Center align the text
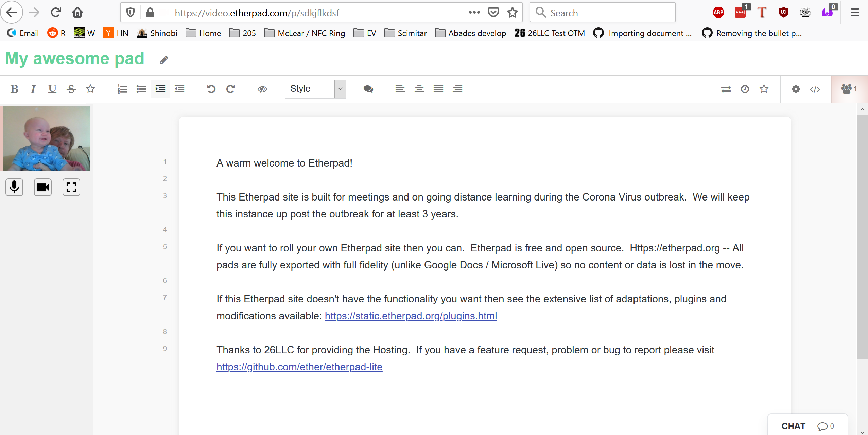 tap(419, 89)
